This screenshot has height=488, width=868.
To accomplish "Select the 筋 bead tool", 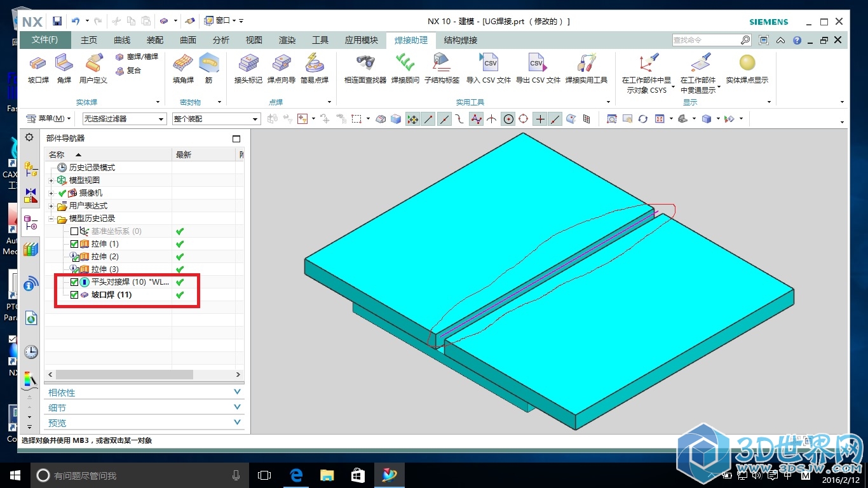I will pos(209,69).
